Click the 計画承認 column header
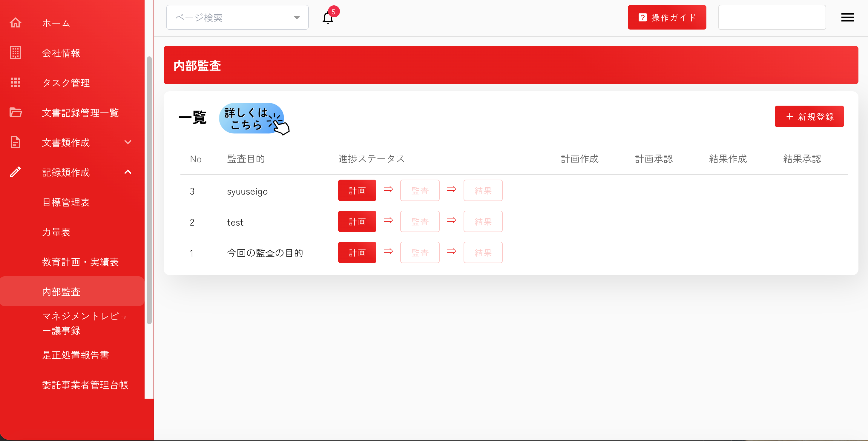The width and height of the screenshot is (868, 441). (654, 158)
